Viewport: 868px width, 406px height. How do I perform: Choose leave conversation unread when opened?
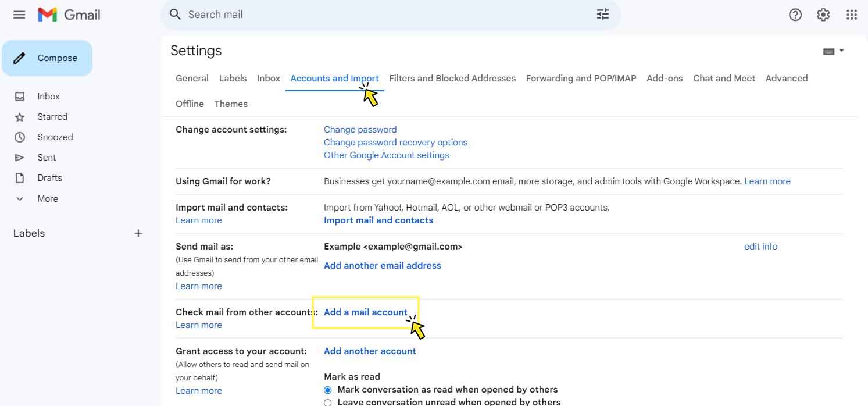click(327, 403)
